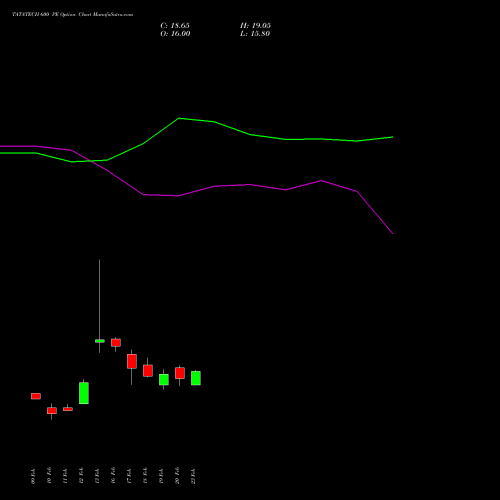Select the green candle for 19 Feb
Image resolution: width=500 pixels, height=500 pixels.
click(x=164, y=379)
